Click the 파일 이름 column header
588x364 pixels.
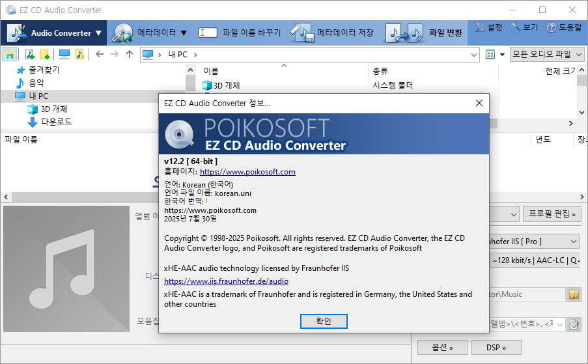click(x=21, y=139)
